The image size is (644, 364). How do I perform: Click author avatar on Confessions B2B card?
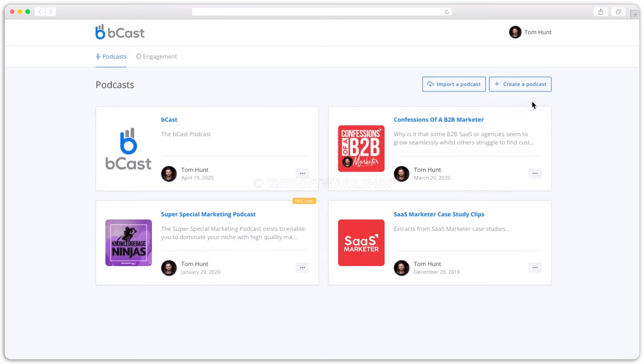402,174
